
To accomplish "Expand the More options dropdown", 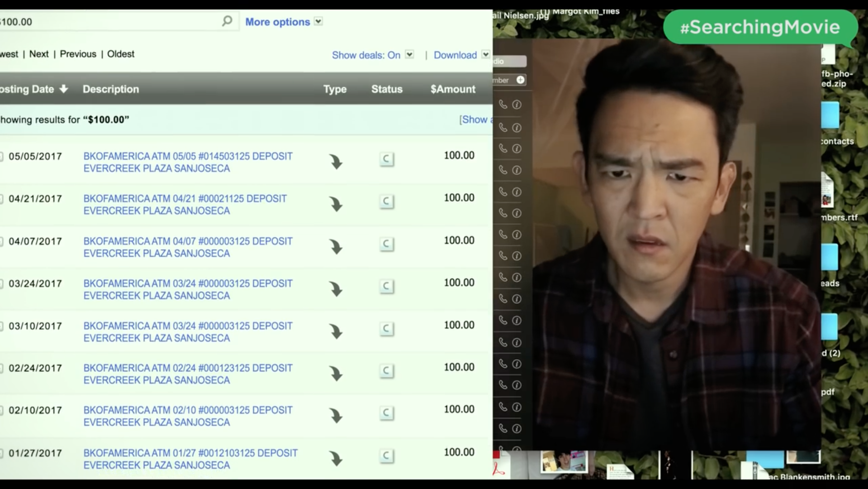I will point(318,21).
